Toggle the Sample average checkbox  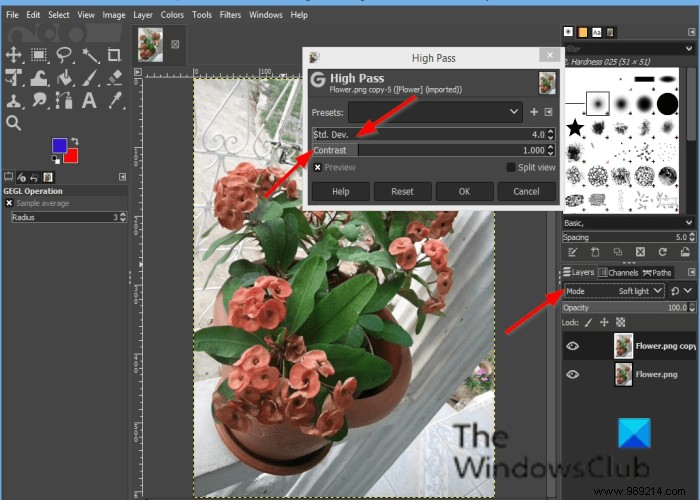click(9, 203)
